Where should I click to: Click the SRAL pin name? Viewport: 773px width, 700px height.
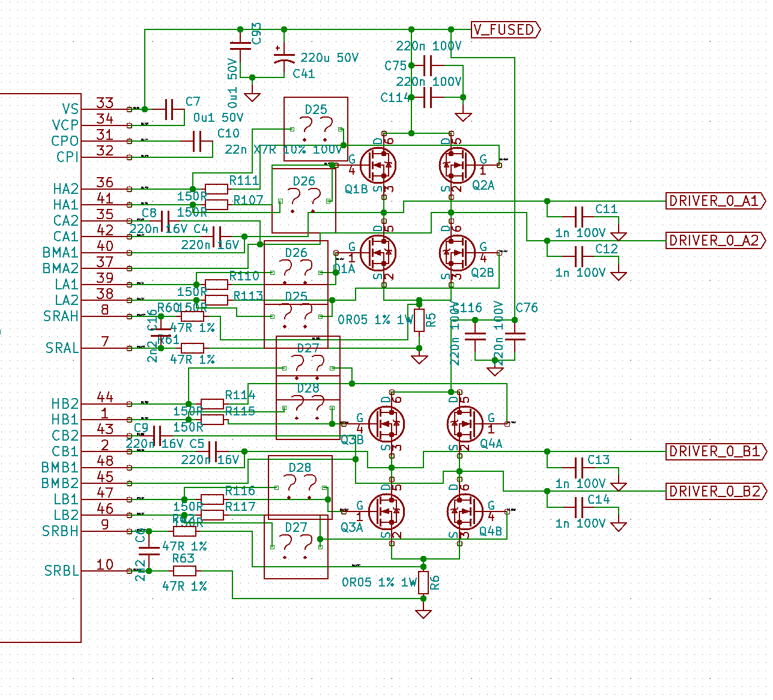pos(62,348)
